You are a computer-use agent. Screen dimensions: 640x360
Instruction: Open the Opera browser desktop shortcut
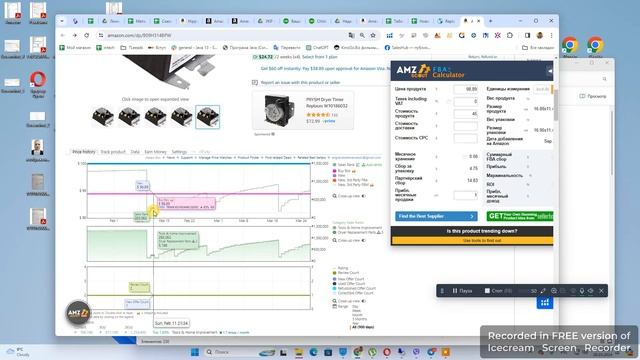click(x=38, y=84)
